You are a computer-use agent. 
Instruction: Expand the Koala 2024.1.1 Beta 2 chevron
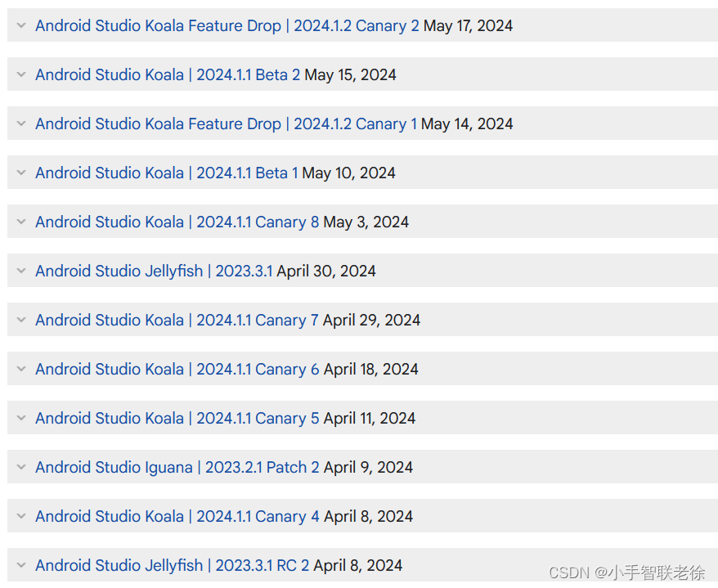[x=21, y=74]
